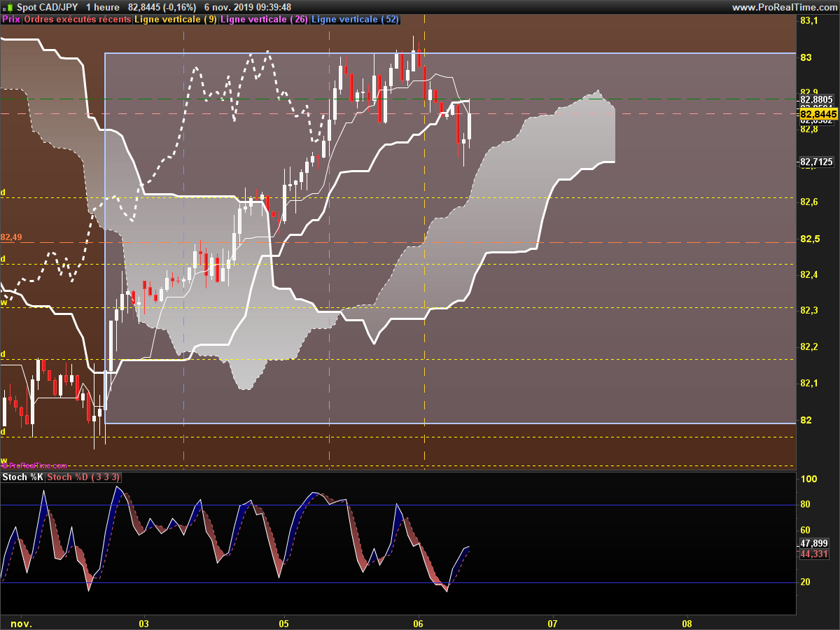The width and height of the screenshot is (840, 630).
Task: Click the current price tag 82,8445
Action: (818, 113)
